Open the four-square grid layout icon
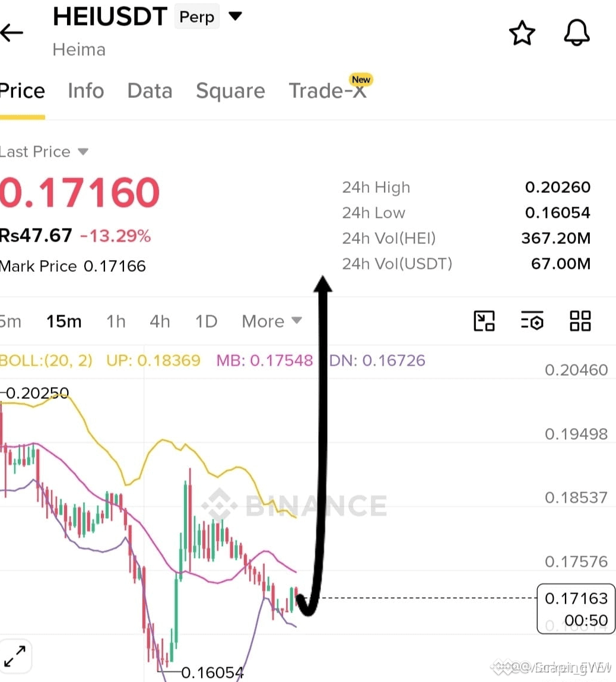Viewport: 616px width, 682px height. [x=580, y=321]
